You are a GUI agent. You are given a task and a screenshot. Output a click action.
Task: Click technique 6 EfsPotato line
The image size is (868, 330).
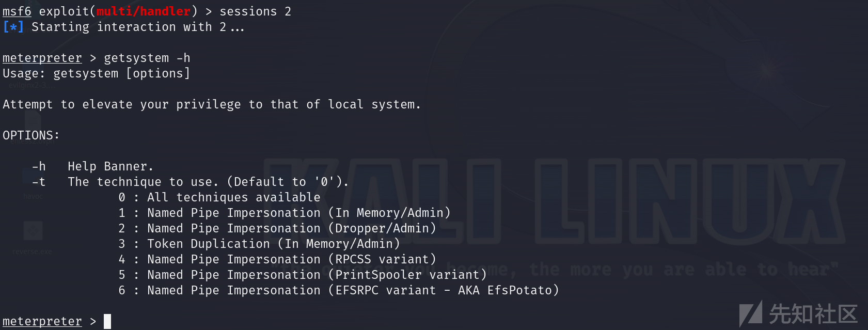(x=339, y=290)
